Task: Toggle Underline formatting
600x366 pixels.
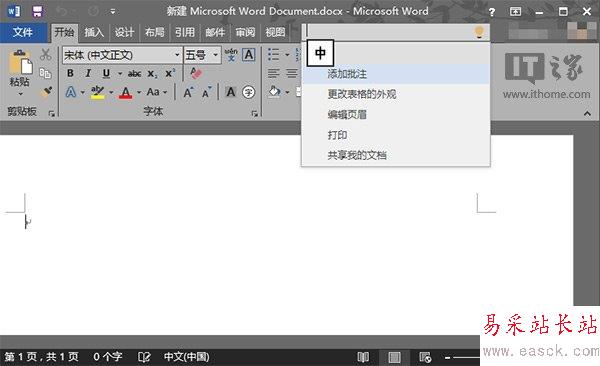Action: click(106, 73)
